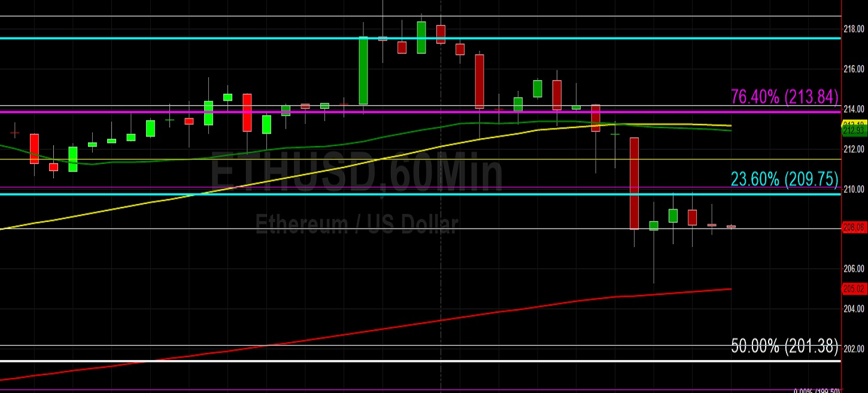
Task: Click the 212.00 price axis label
Action: pyautogui.click(x=854, y=149)
